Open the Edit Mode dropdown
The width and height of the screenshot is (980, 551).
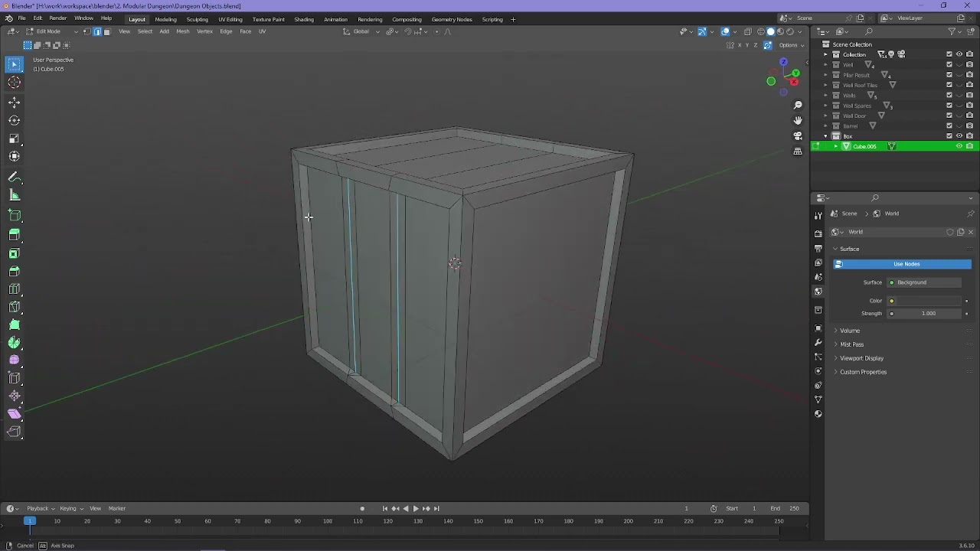click(x=52, y=31)
